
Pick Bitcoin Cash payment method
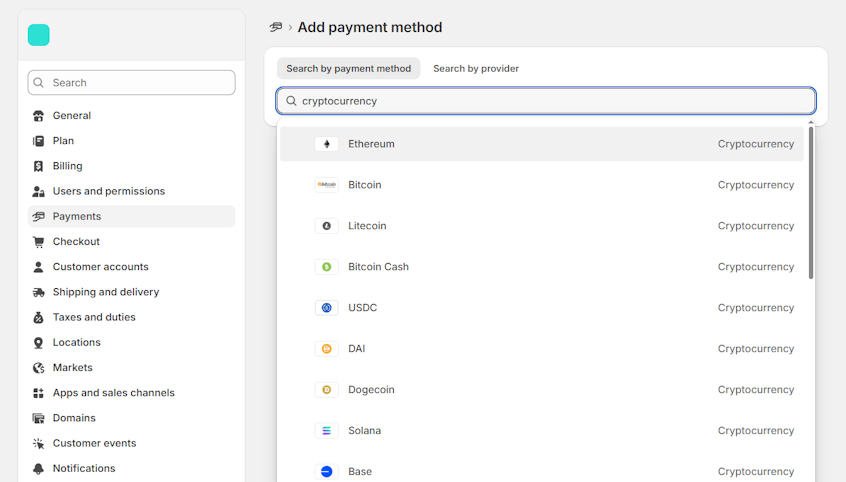[x=542, y=267]
